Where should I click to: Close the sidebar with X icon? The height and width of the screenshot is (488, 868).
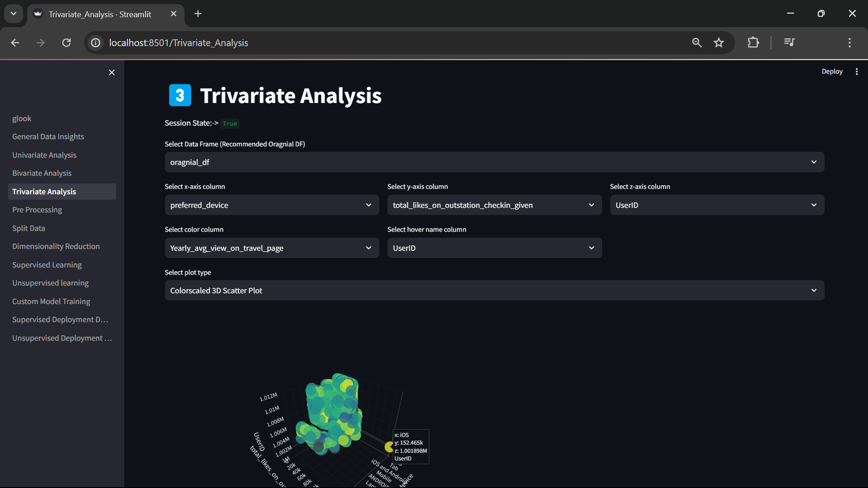point(112,72)
